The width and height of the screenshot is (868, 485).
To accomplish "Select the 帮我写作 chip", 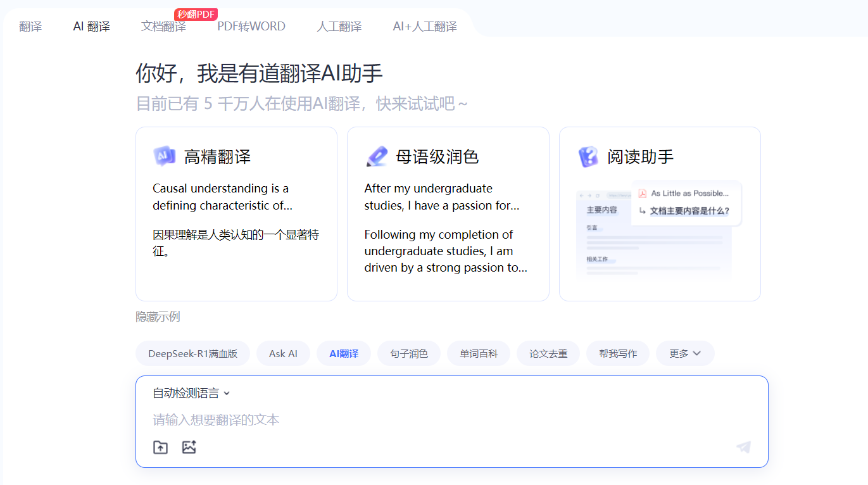I will point(618,353).
